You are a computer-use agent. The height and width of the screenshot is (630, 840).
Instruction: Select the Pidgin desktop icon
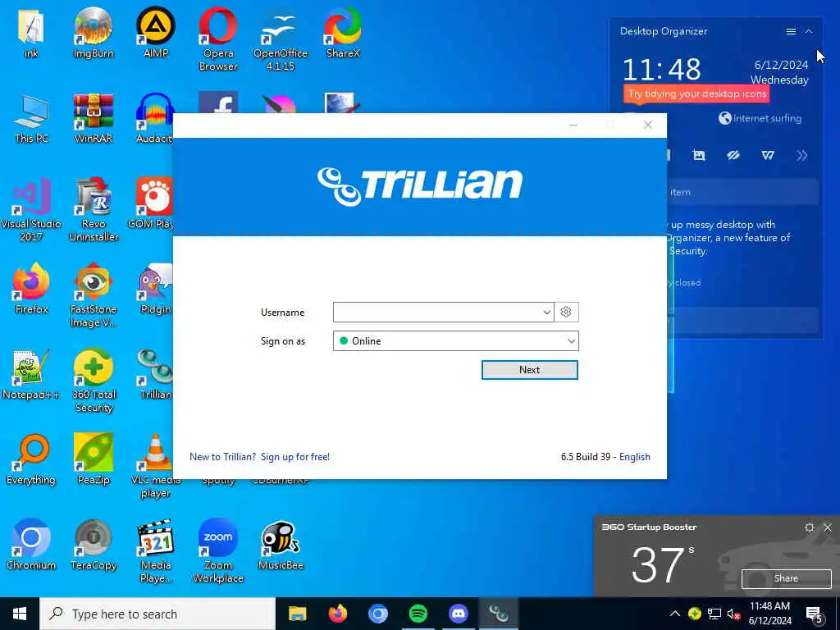155,290
